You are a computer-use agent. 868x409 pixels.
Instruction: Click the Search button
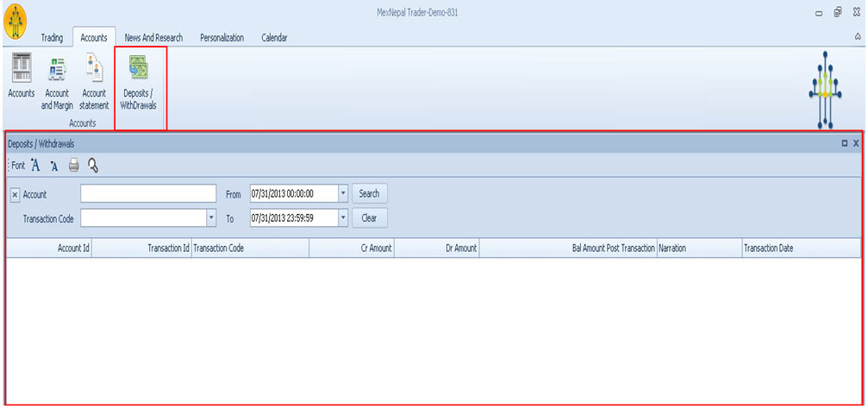click(x=369, y=194)
